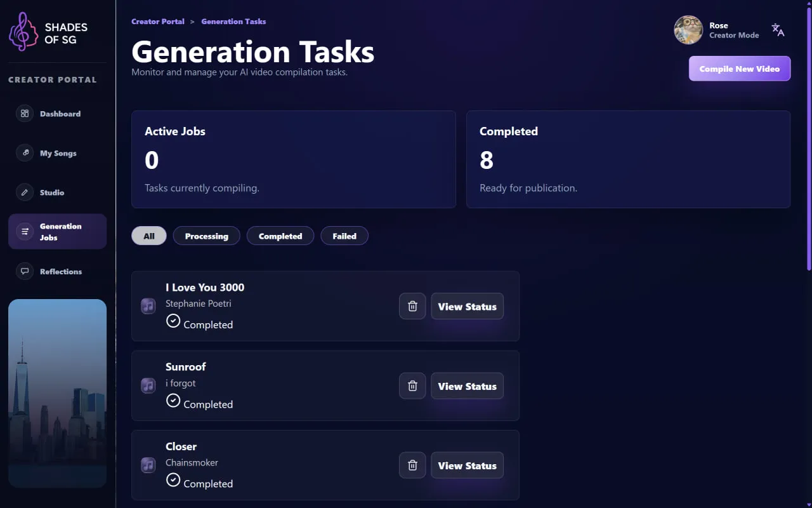
Task: Delete the Sunroof task via trash icon
Action: [412, 385]
